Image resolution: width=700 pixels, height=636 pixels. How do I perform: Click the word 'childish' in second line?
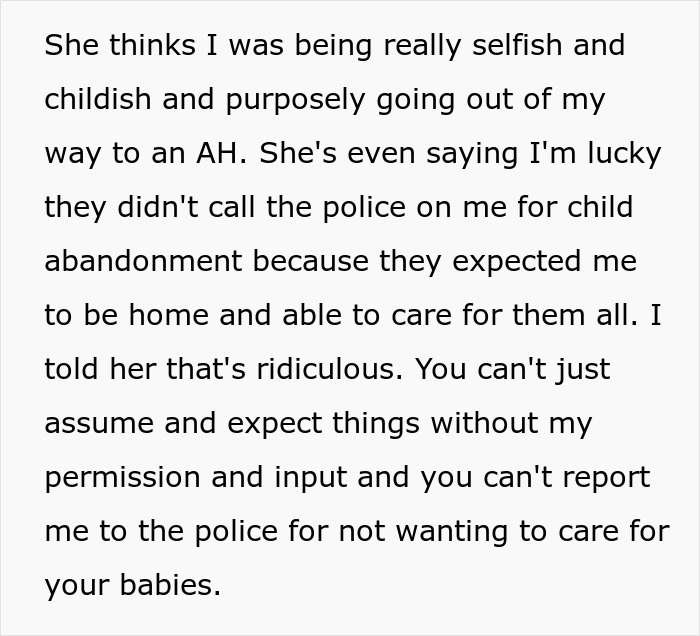click(98, 99)
